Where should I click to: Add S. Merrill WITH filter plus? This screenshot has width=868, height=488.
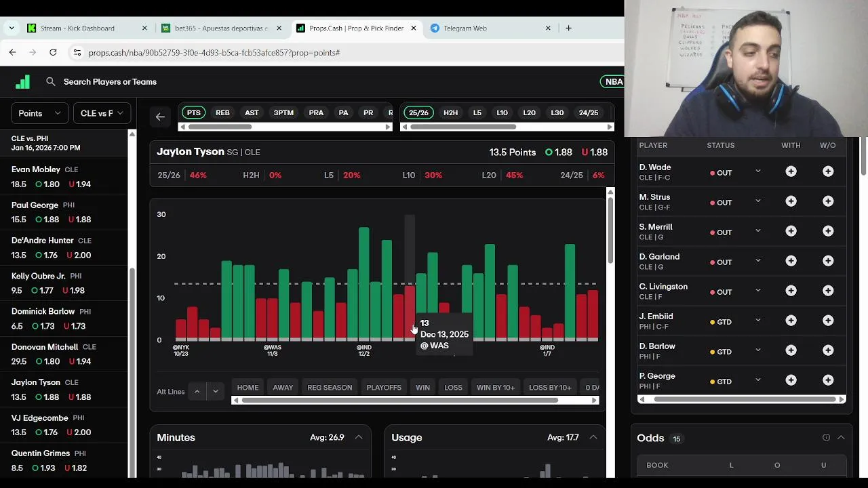791,231
